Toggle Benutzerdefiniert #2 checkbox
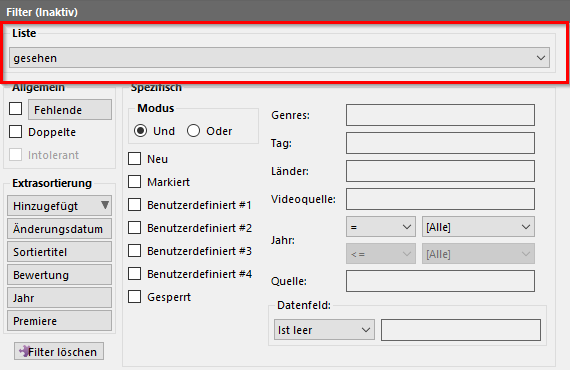This screenshot has width=570, height=370. click(x=135, y=228)
